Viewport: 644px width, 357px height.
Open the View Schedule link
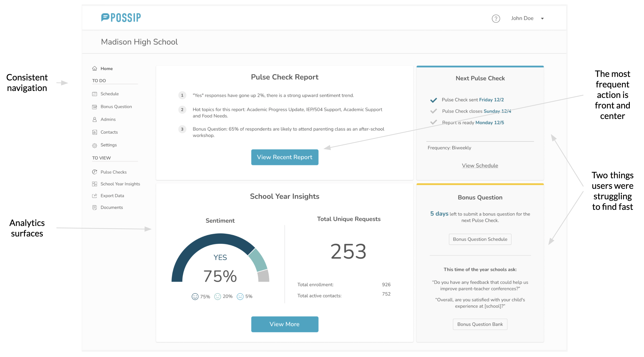point(480,166)
